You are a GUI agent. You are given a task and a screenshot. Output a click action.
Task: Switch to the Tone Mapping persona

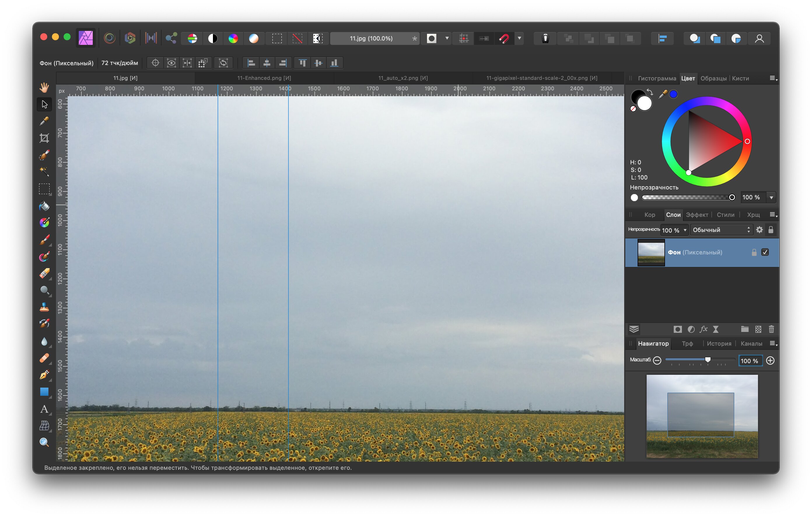pyautogui.click(x=151, y=38)
